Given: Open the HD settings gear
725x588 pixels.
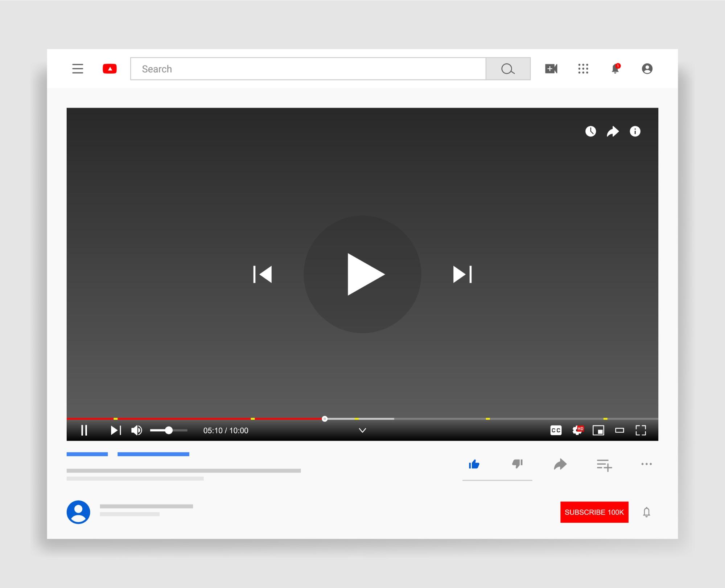Looking at the screenshot, I should [578, 430].
